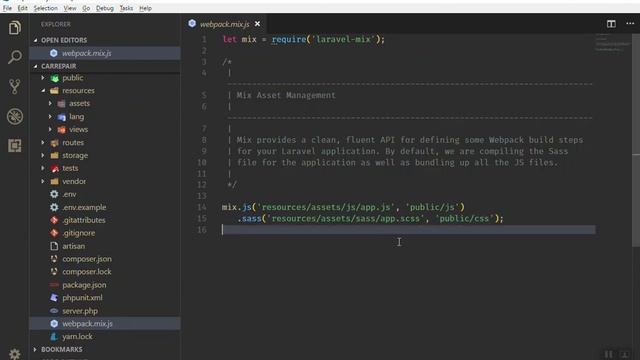The image size is (640, 360).
Task: Open the Go menu
Action: [x=86, y=8]
